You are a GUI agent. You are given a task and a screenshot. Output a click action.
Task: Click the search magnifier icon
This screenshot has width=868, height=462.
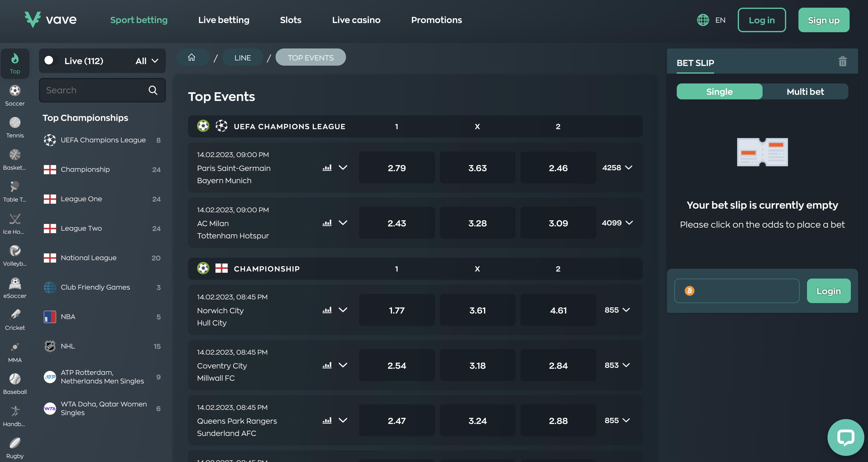click(153, 90)
